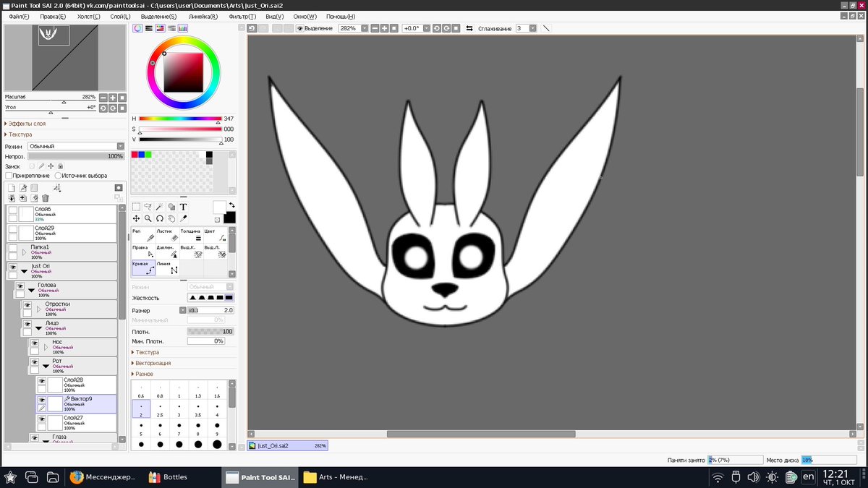Choose the Линия line tool
The image size is (868, 488).
coord(167,268)
